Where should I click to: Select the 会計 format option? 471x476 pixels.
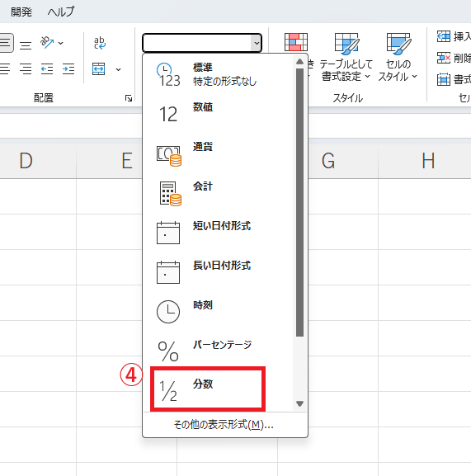coord(218,193)
